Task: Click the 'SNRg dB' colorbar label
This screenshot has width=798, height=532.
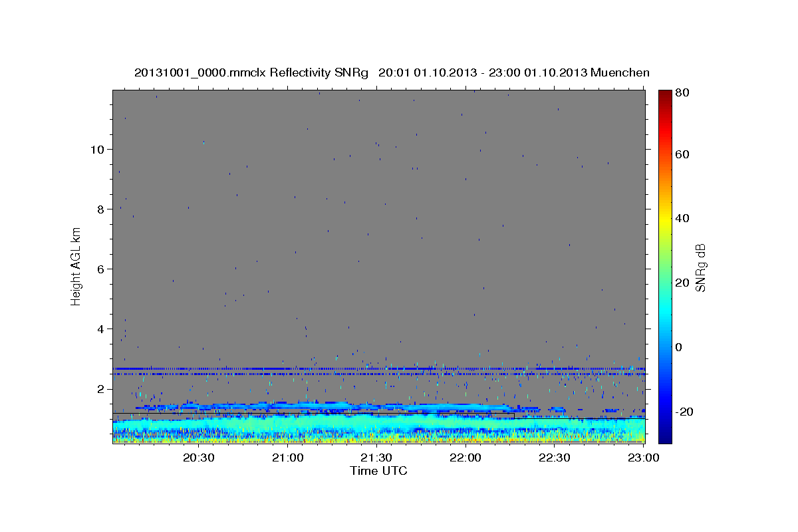Action: 700,267
